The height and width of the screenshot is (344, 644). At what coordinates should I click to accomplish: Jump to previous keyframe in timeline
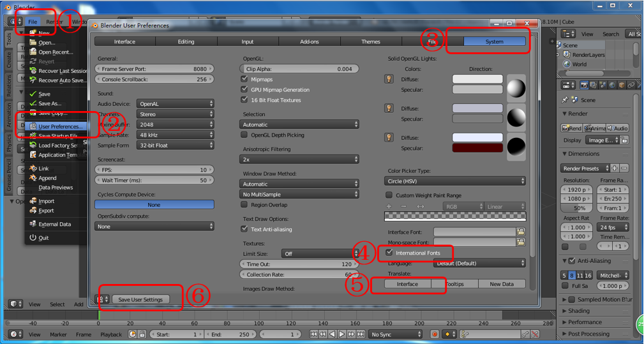(323, 334)
